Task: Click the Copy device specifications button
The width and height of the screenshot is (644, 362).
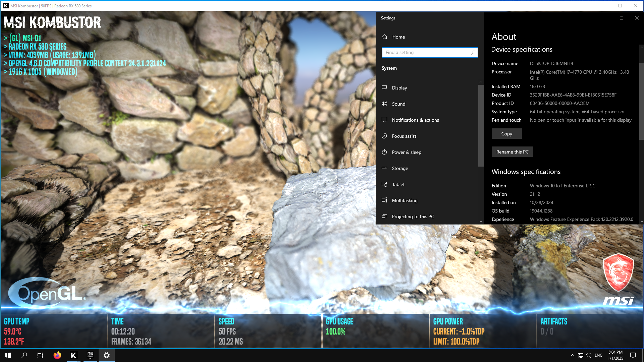Action: [x=506, y=134]
